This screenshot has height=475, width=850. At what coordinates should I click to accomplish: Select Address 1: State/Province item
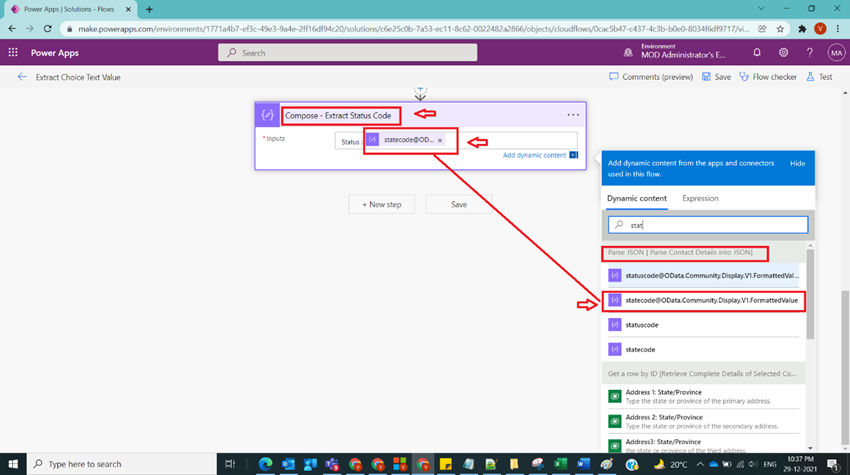pos(704,396)
